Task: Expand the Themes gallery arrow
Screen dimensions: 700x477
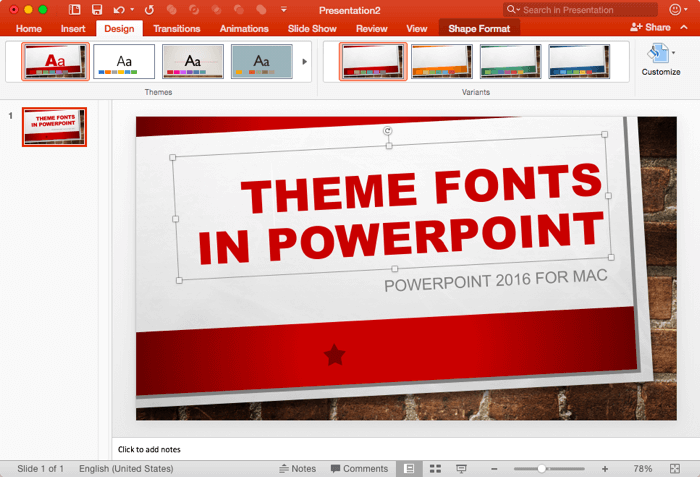Action: point(304,62)
